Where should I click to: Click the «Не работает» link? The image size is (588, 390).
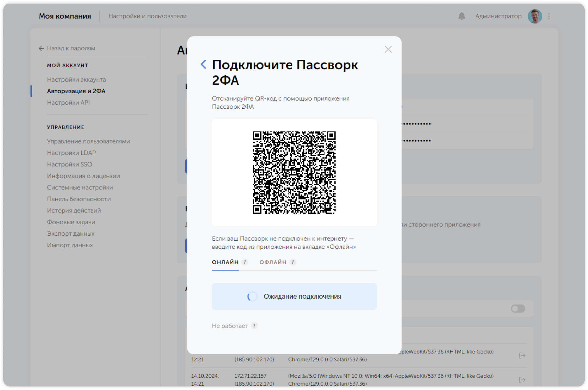click(x=230, y=326)
